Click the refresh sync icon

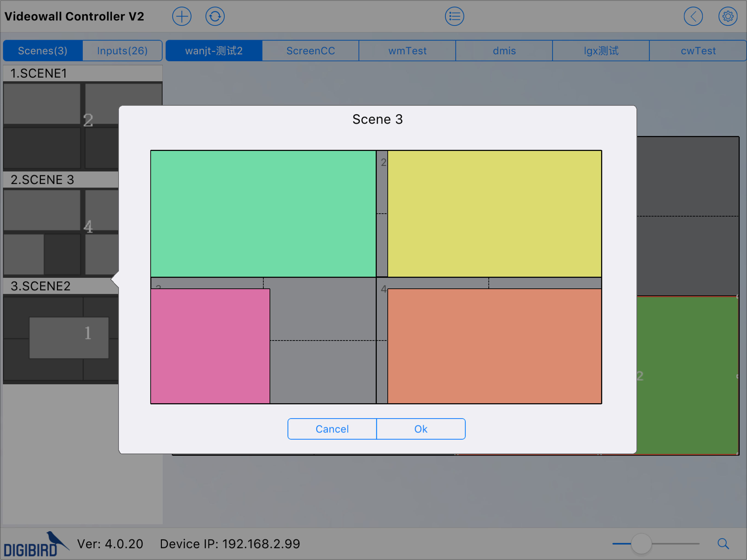point(215,16)
